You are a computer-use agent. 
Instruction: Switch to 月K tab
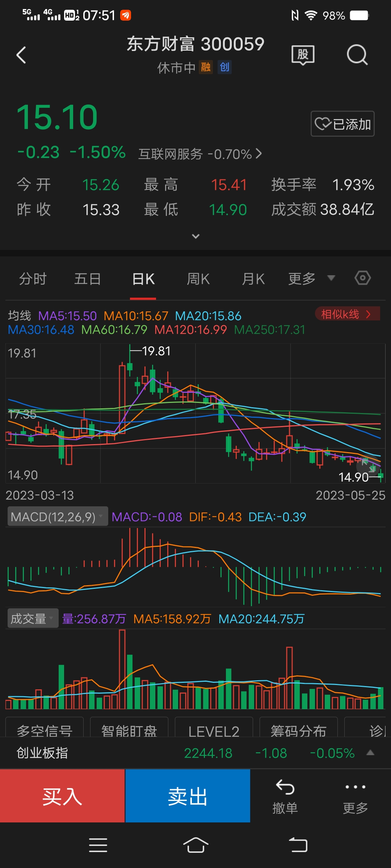tap(253, 279)
